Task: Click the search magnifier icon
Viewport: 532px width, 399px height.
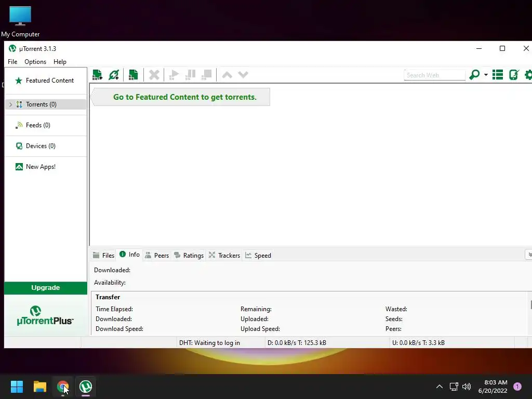Action: [474, 75]
